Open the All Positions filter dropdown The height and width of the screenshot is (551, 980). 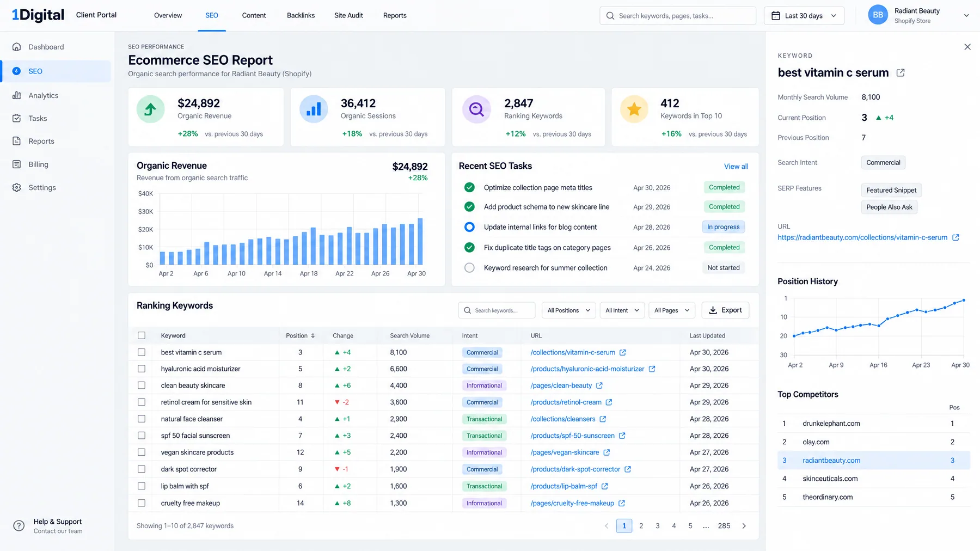click(x=568, y=310)
